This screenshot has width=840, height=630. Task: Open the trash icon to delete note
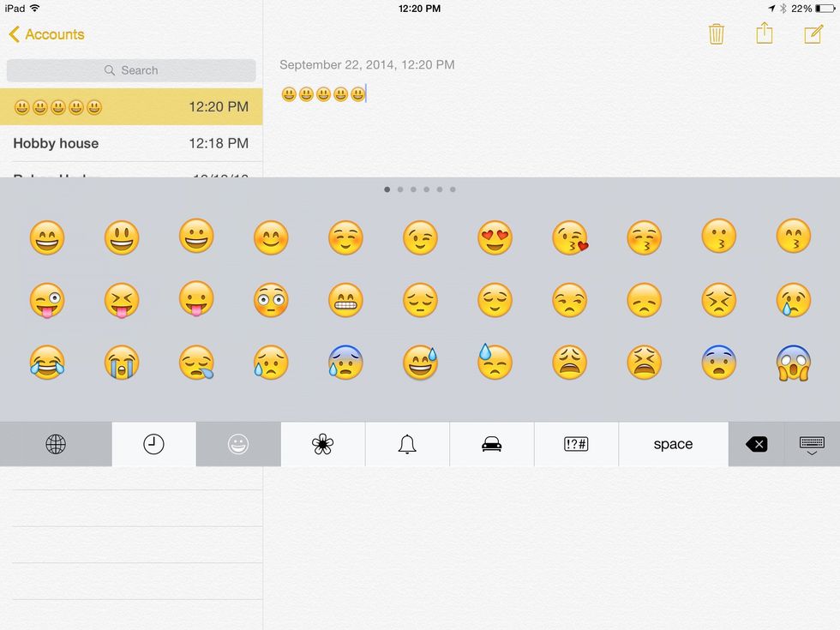pyautogui.click(x=717, y=34)
